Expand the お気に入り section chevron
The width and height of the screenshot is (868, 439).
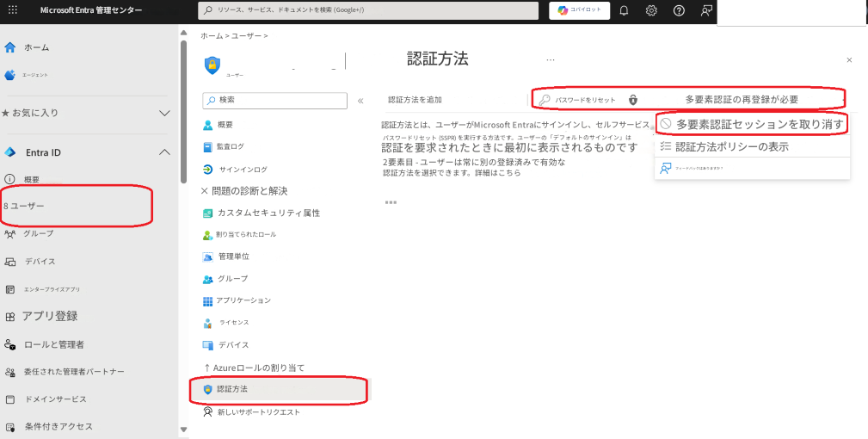pyautogui.click(x=164, y=113)
